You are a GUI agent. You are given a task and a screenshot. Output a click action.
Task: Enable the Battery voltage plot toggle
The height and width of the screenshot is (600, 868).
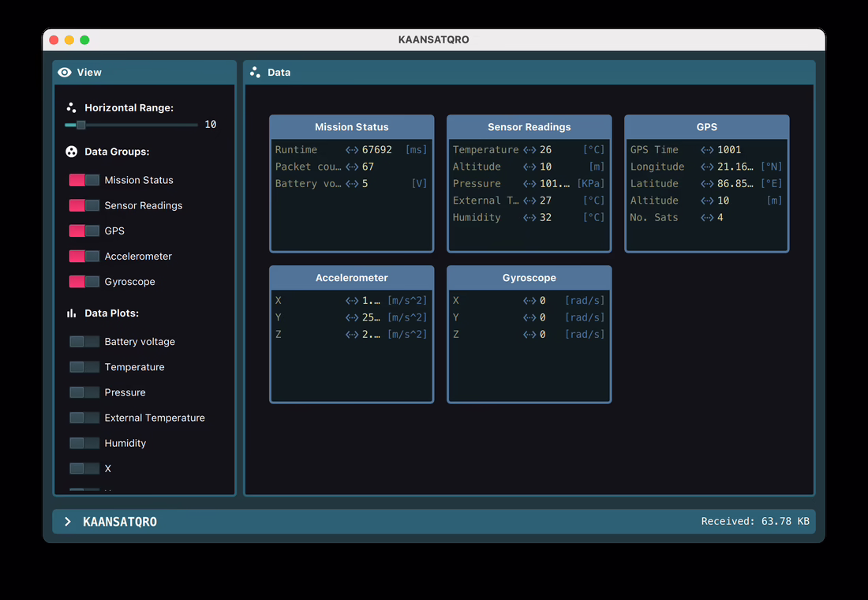coord(84,342)
